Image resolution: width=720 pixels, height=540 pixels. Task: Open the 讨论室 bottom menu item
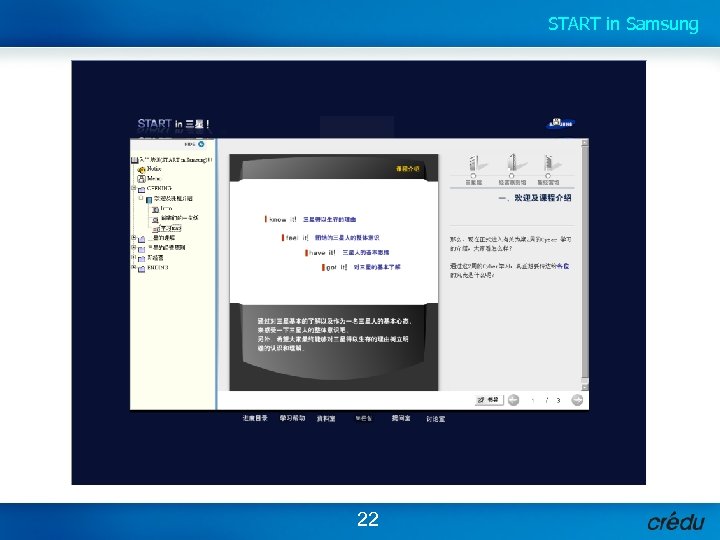coord(435,419)
